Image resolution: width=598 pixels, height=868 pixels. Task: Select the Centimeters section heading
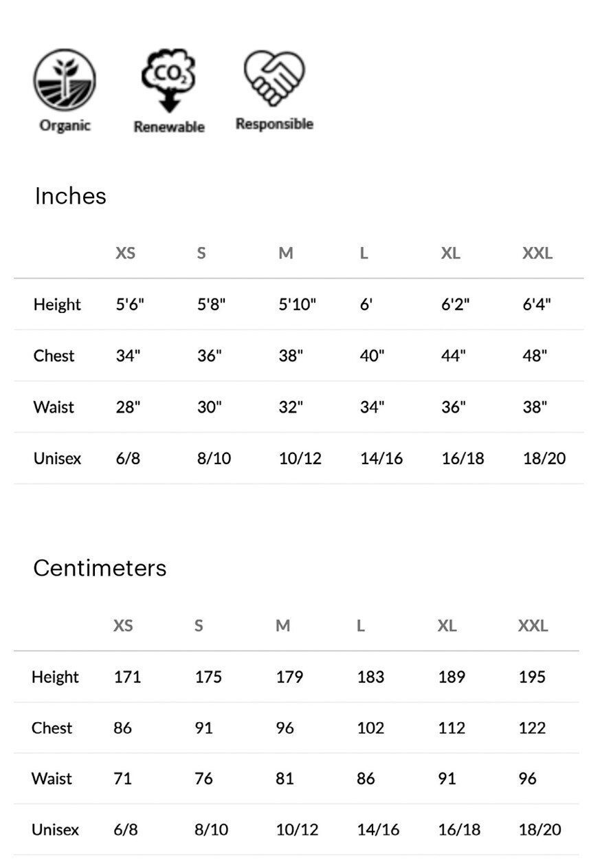click(100, 568)
